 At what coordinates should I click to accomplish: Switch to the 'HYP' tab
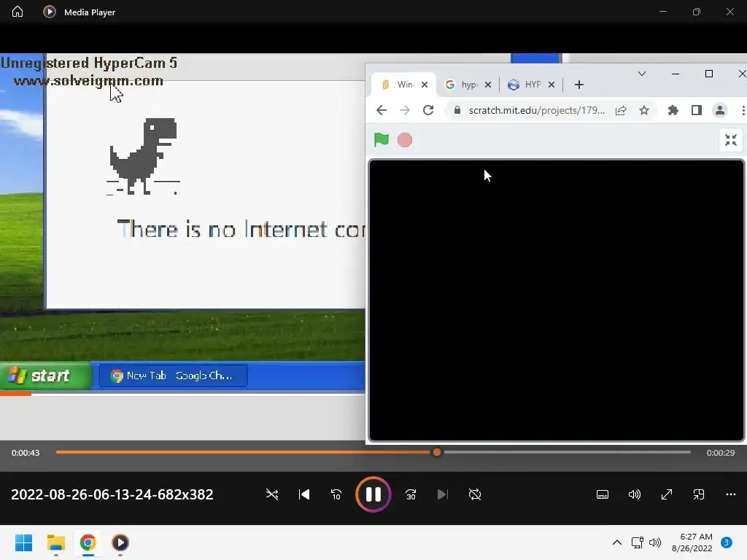[531, 85]
